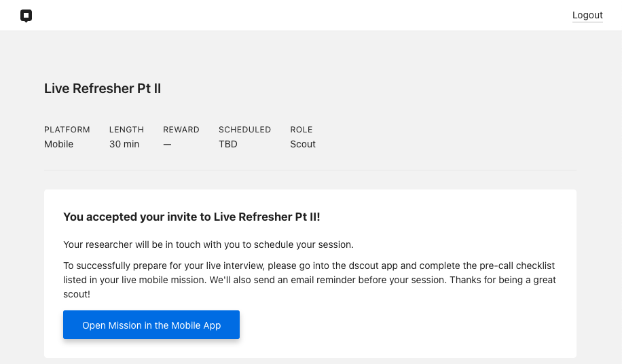Click the REWARD label
This screenshot has height=364, width=622.
tap(181, 130)
